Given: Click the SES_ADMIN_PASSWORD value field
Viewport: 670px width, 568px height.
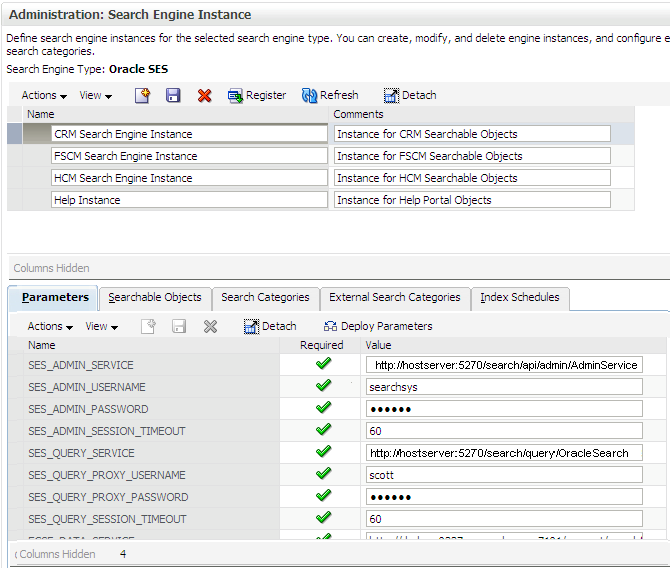Looking at the screenshot, I should point(504,409).
